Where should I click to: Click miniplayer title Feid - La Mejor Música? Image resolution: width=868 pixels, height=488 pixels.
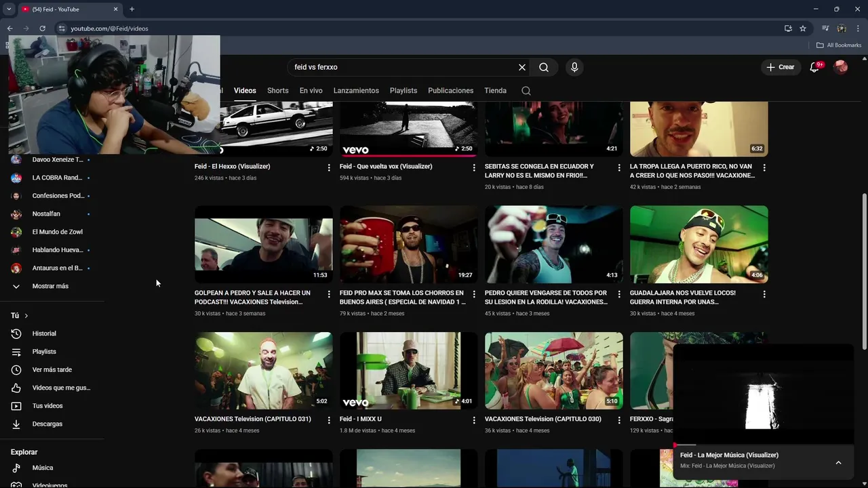coord(729,455)
